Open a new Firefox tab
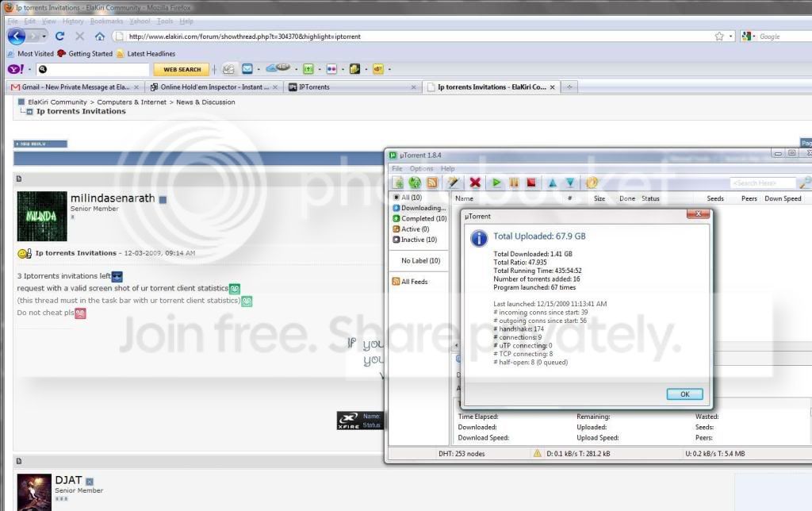812x511 pixels. 569,87
